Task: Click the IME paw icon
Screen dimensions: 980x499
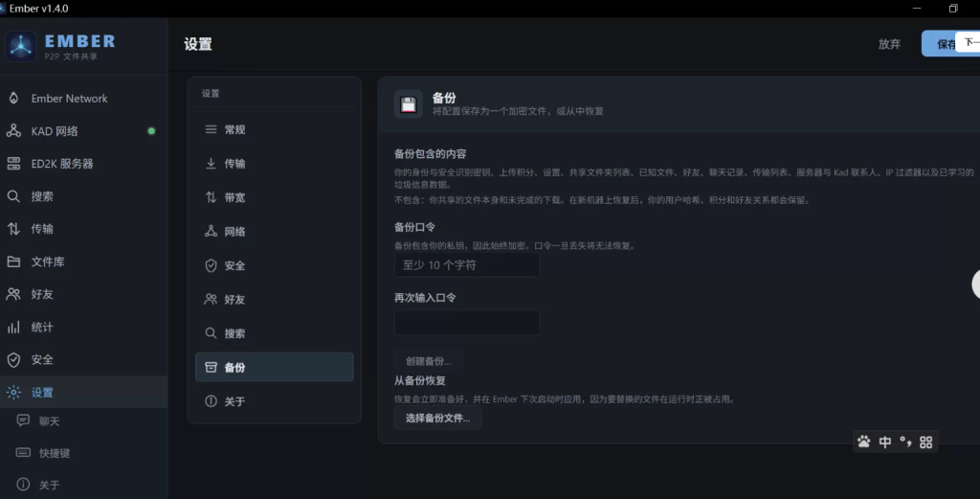Action: point(864,442)
